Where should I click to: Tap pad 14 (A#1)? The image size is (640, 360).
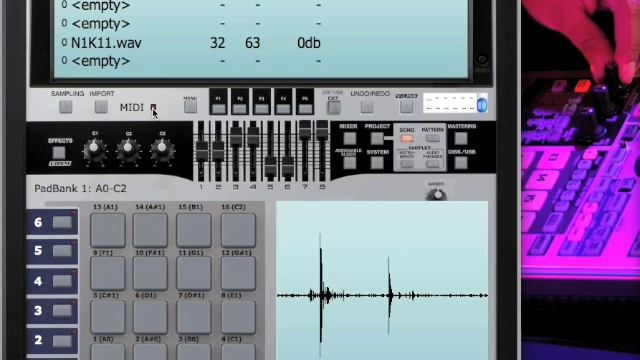tap(150, 230)
